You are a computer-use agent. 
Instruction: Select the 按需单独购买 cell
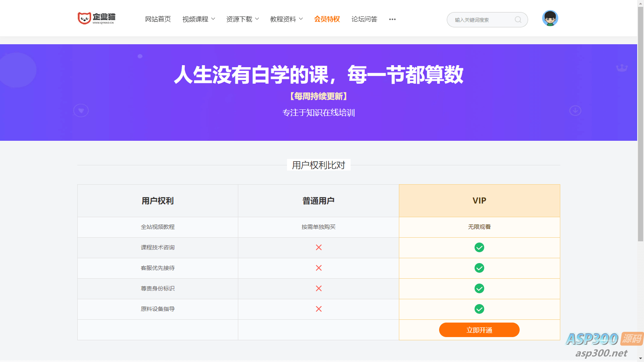click(318, 227)
